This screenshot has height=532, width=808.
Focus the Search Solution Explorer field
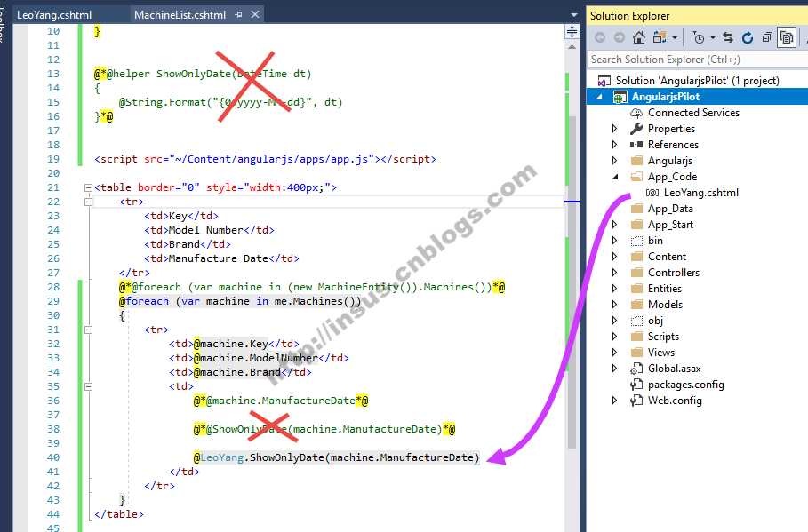(x=697, y=60)
